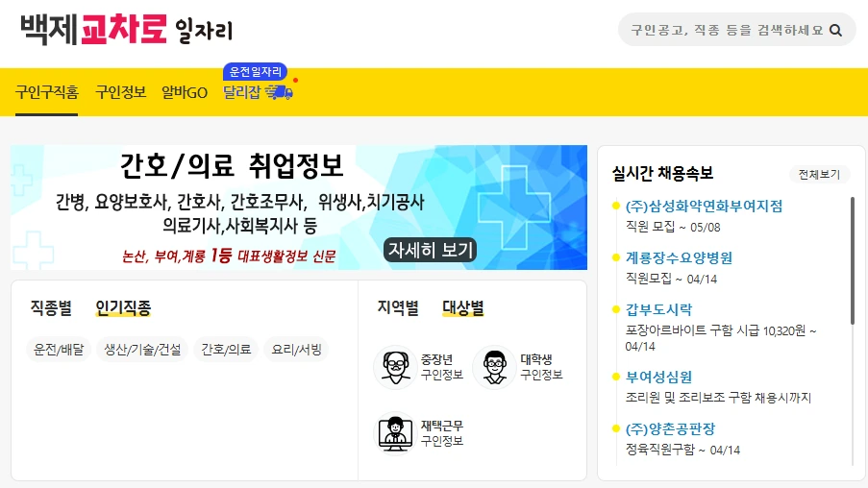Open the 구인구직홈 menu item

(47, 92)
